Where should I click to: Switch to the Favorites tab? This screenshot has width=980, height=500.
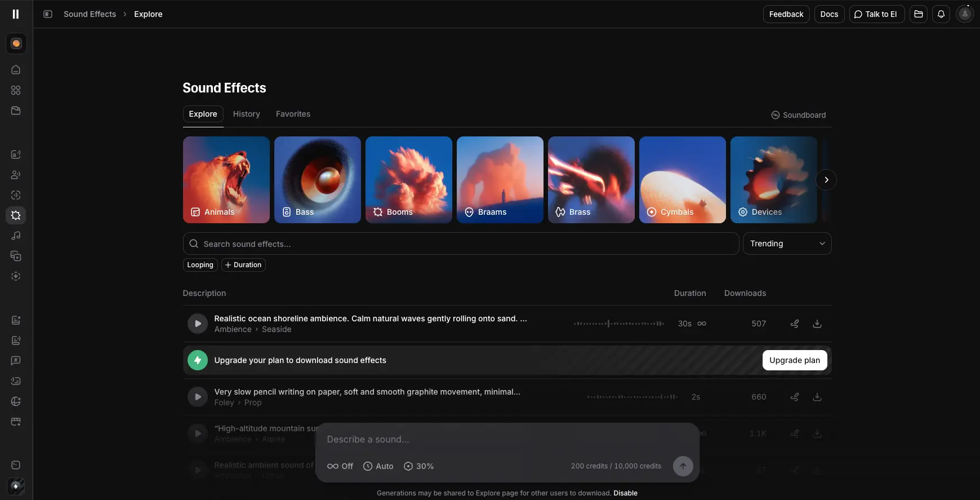293,114
